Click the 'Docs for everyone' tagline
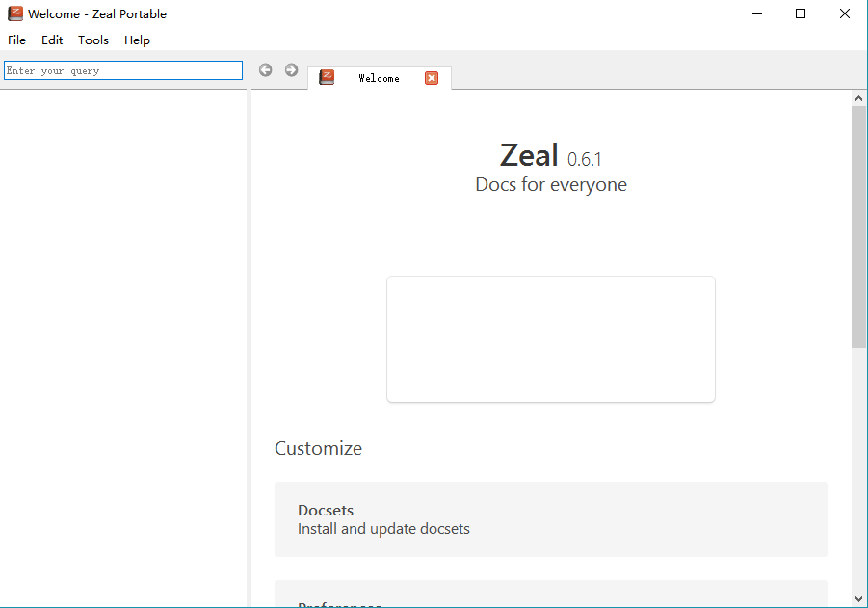868x608 pixels. [551, 184]
